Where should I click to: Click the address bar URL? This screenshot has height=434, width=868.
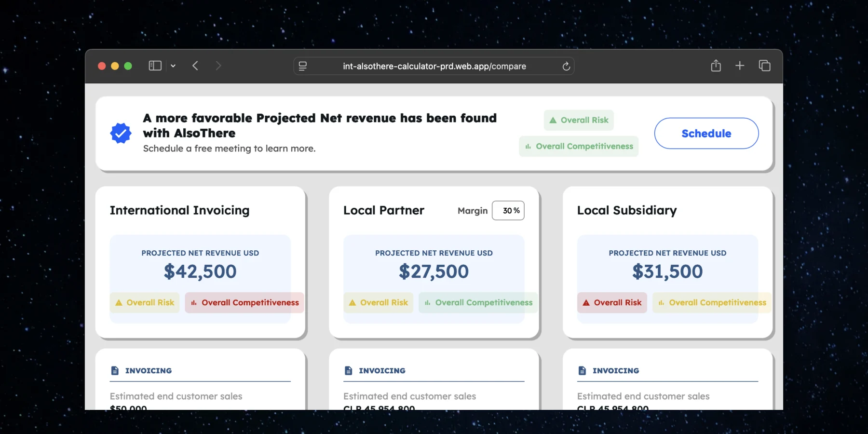[434, 66]
